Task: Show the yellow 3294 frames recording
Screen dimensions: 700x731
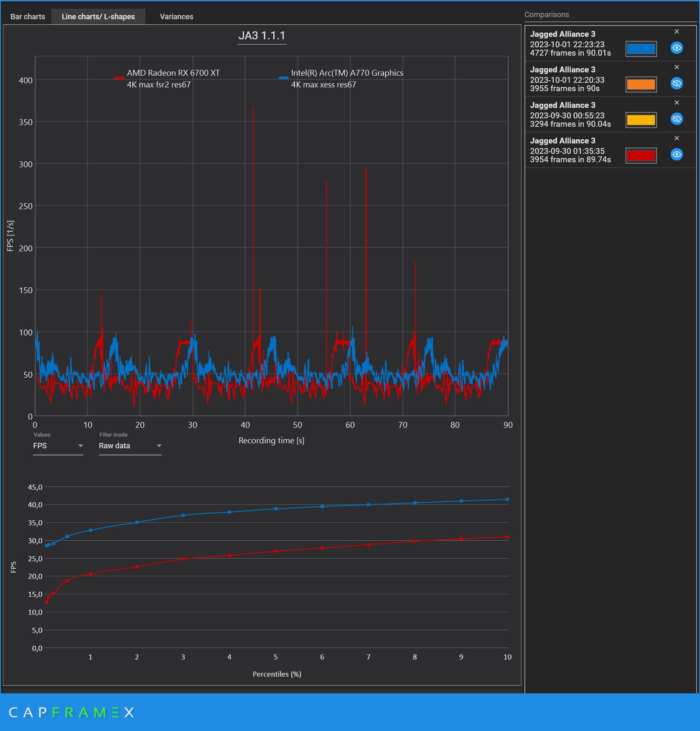Action: [677, 119]
